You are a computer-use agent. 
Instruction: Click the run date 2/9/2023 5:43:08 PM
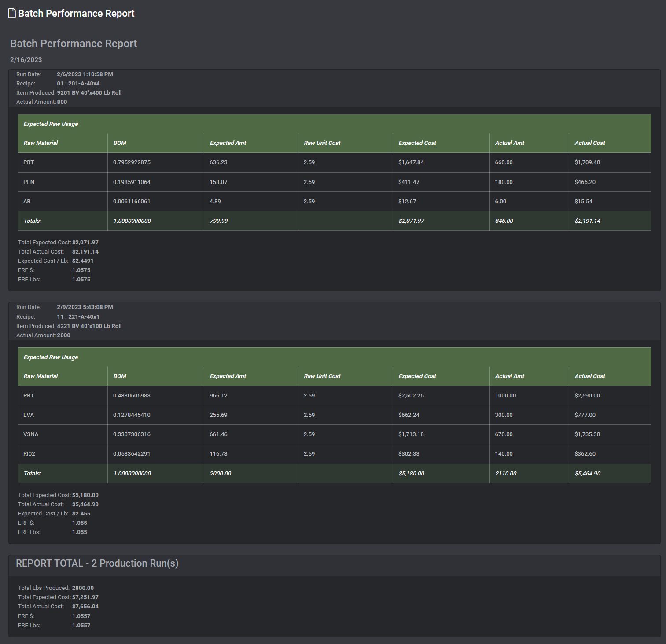point(85,307)
